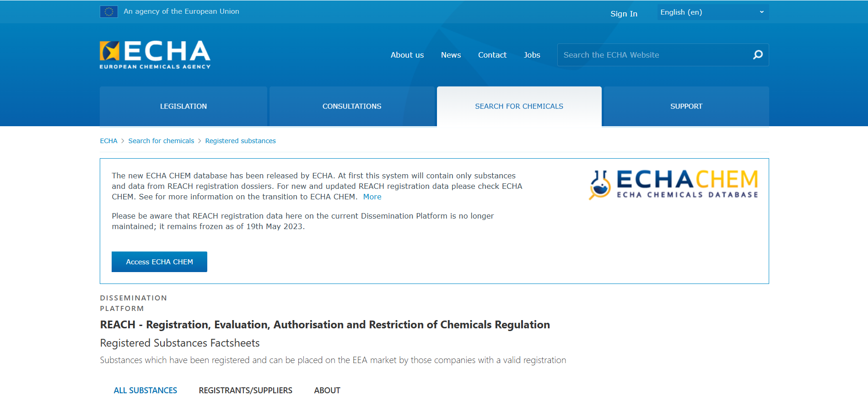Click the 'An agency of the European Union' text
The height and width of the screenshot is (396, 868).
[x=181, y=11]
